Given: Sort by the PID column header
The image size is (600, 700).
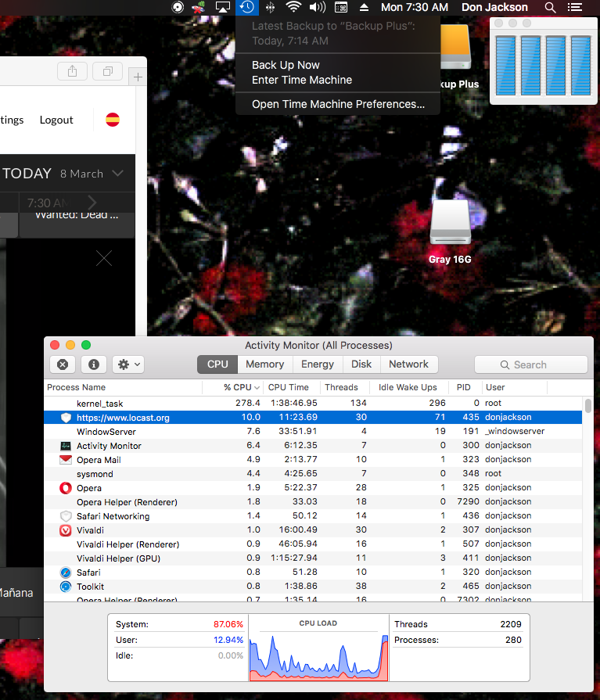Looking at the screenshot, I should pyautogui.click(x=465, y=387).
